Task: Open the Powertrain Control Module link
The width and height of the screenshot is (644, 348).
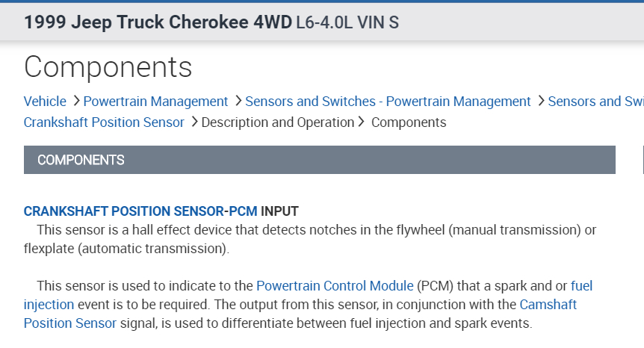Action: 335,285
